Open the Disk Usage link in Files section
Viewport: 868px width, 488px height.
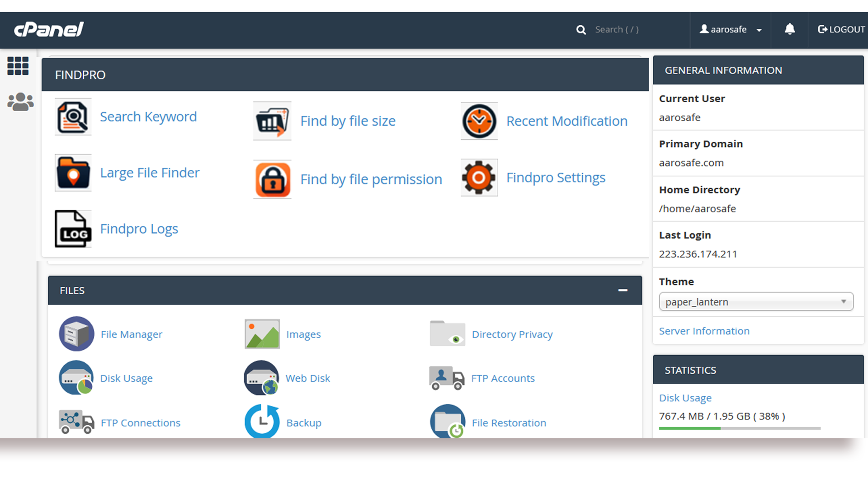click(127, 378)
